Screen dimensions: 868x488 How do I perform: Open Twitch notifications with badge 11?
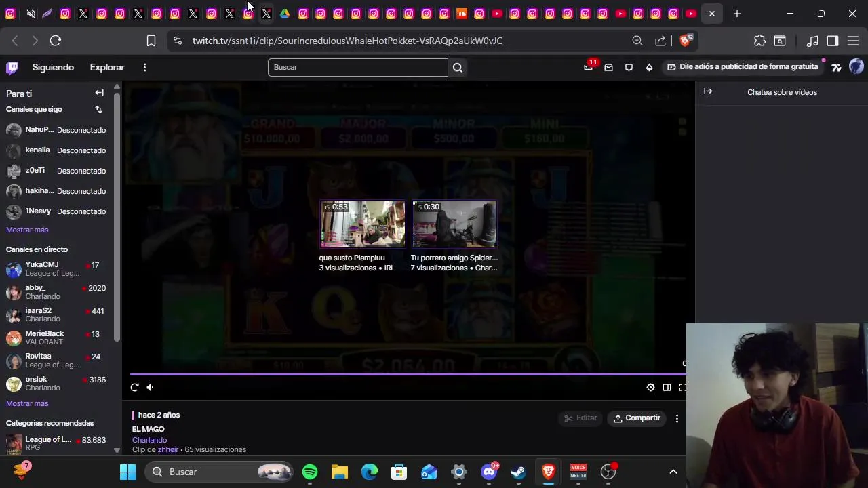click(589, 66)
